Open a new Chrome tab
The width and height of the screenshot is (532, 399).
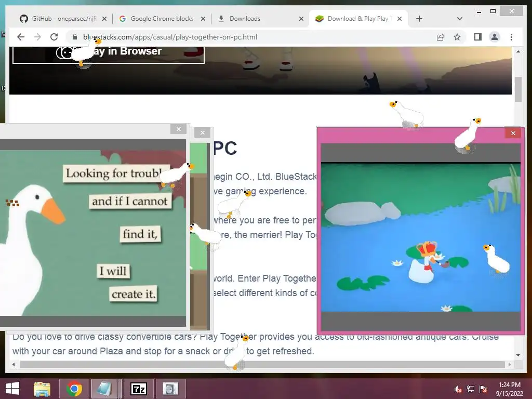(x=419, y=19)
